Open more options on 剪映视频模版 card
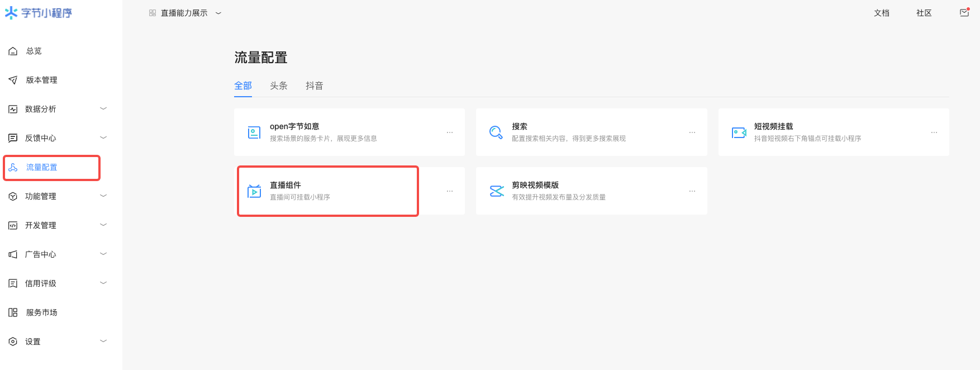Screen dimensions: 980x370 pos(692,191)
